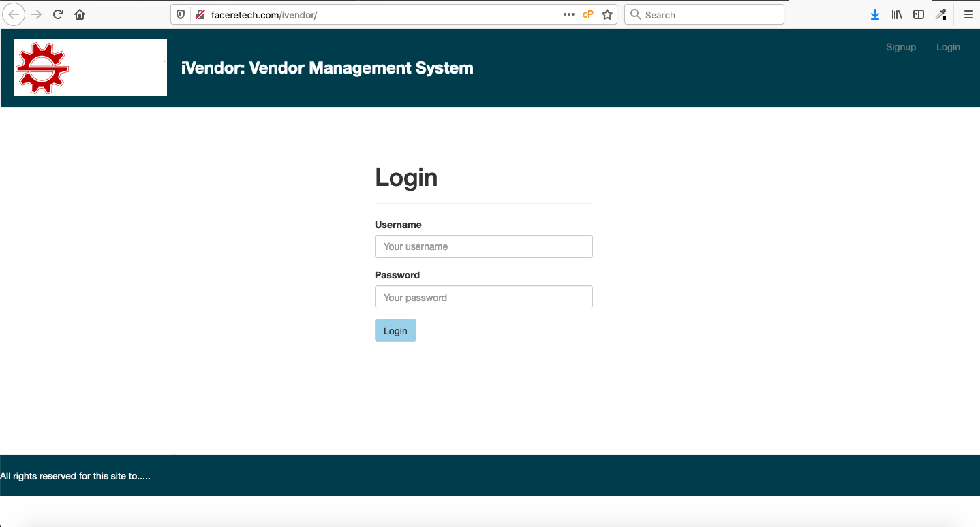Focus the browser Search box
Screen dimensions: 980x527
[x=704, y=14]
